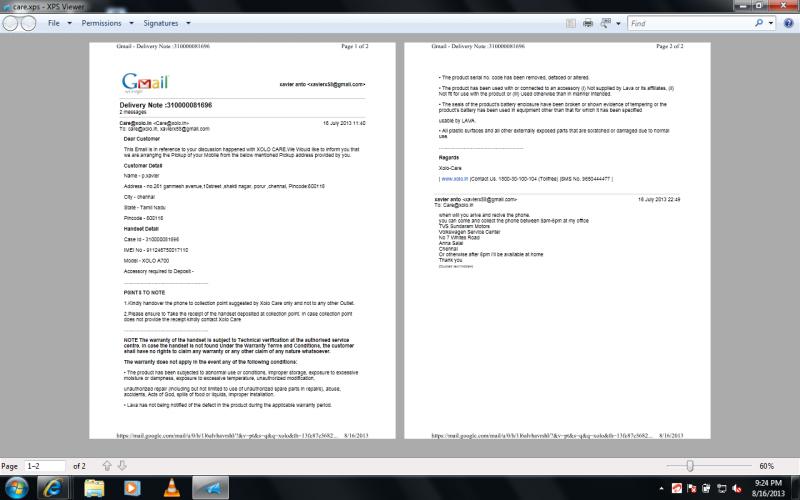
Task: Open XPS Viewer help icon
Action: 788,23
